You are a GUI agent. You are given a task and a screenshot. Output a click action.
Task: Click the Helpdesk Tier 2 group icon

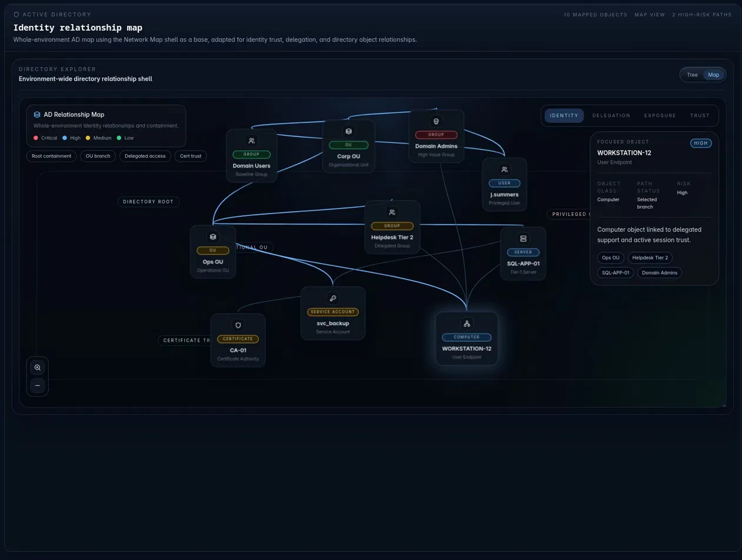(x=392, y=212)
